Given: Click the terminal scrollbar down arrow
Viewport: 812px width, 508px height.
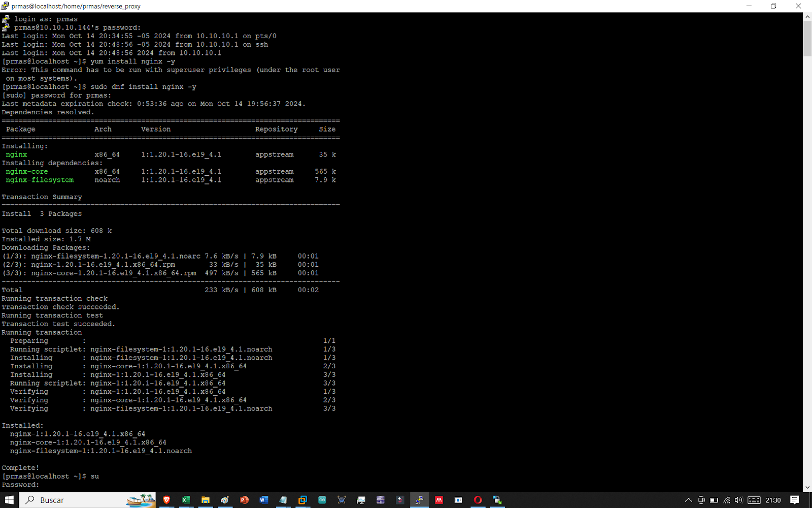Looking at the screenshot, I should [x=807, y=487].
